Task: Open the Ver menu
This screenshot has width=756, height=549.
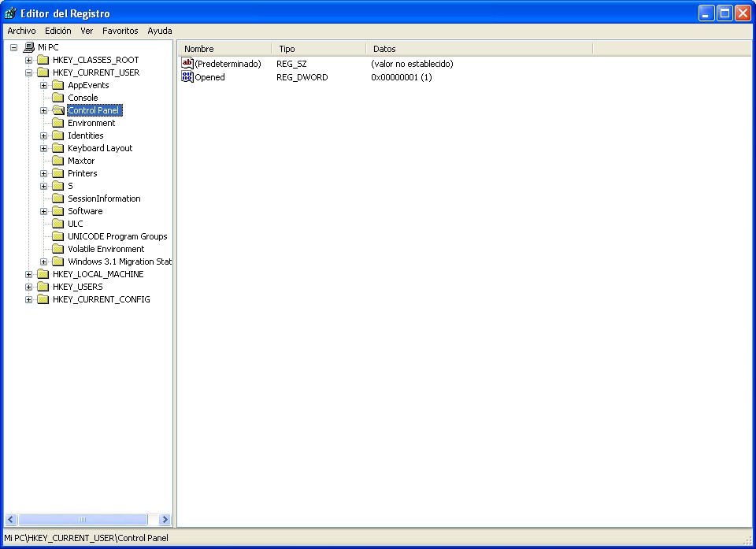Action: pyautogui.click(x=87, y=31)
